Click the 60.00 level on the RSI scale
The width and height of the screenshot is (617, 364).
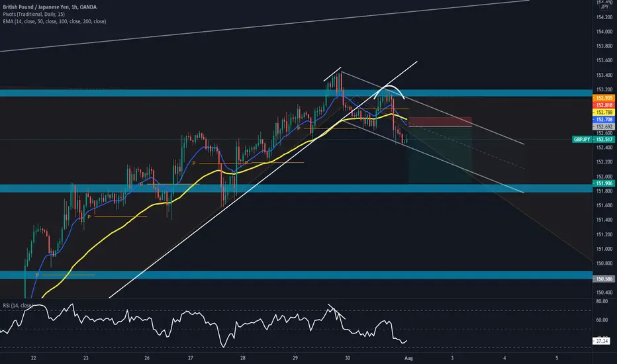pos(602,320)
